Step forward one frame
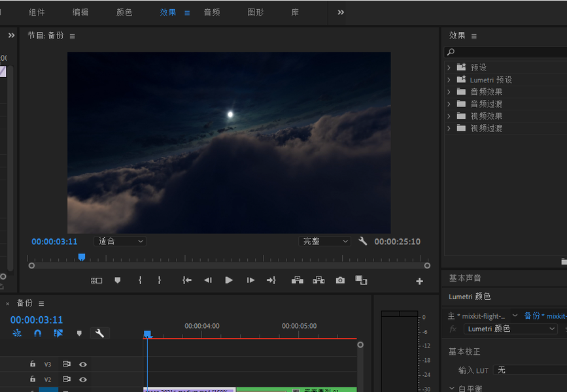 pos(250,280)
